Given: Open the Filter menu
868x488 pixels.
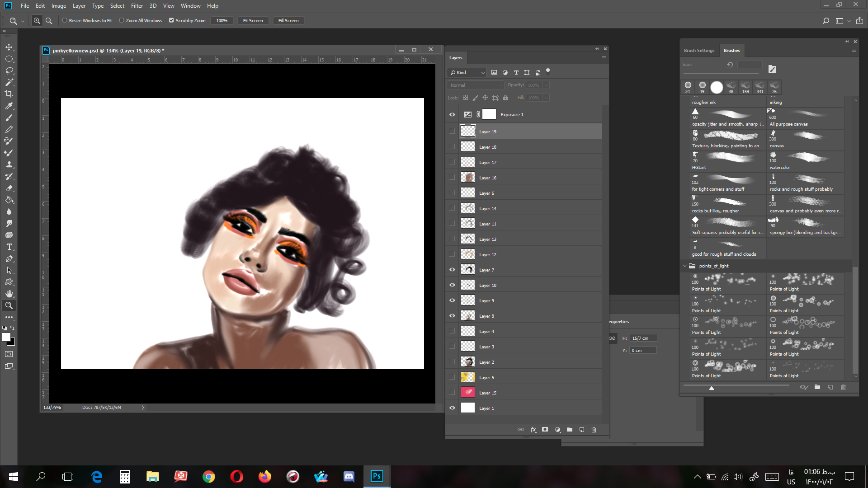Looking at the screenshot, I should (137, 6).
